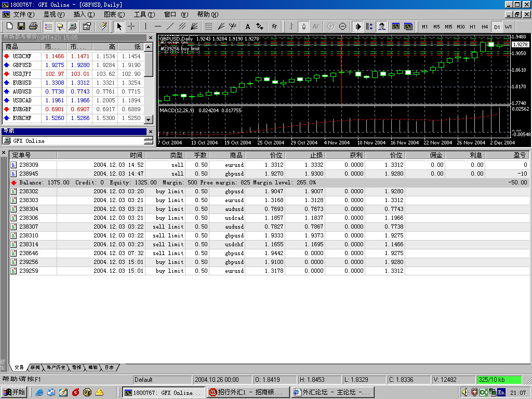This screenshot has height=399, width=532.
Task: Open the 工具(T) menu
Action: click(x=144, y=14)
